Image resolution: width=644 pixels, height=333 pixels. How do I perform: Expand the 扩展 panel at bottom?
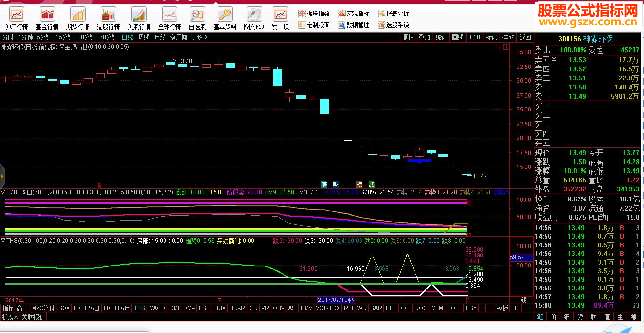point(10,316)
